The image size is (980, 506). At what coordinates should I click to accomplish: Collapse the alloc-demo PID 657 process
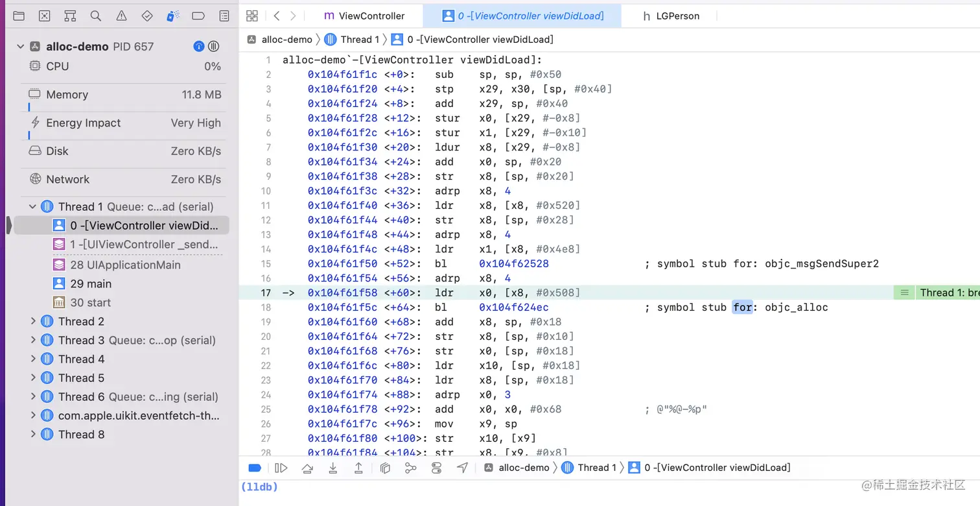pyautogui.click(x=20, y=46)
